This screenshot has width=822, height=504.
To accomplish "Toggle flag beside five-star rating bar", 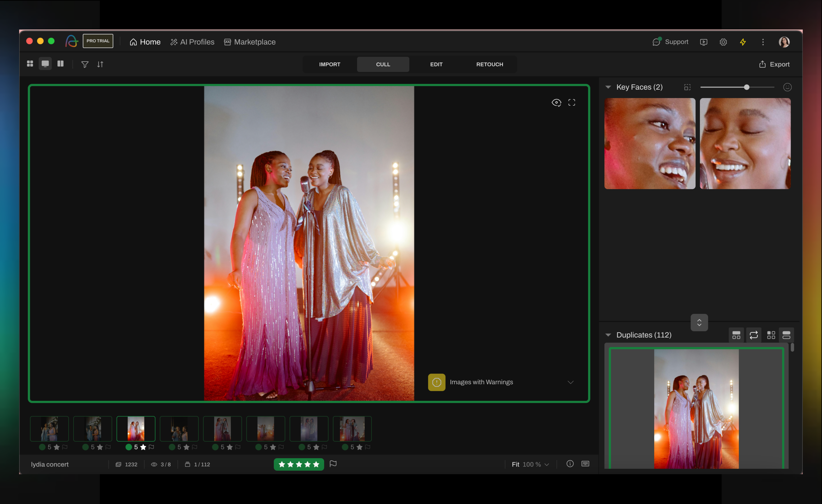I will 333,464.
